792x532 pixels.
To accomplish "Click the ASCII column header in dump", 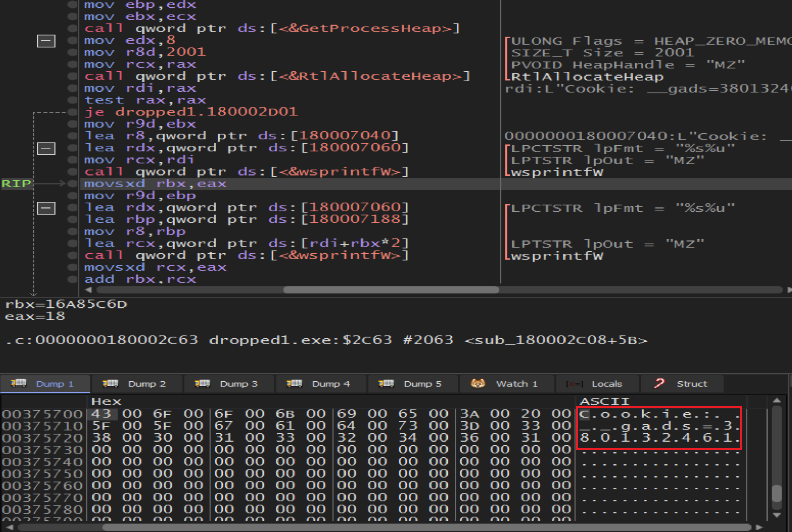I will tap(604, 401).
